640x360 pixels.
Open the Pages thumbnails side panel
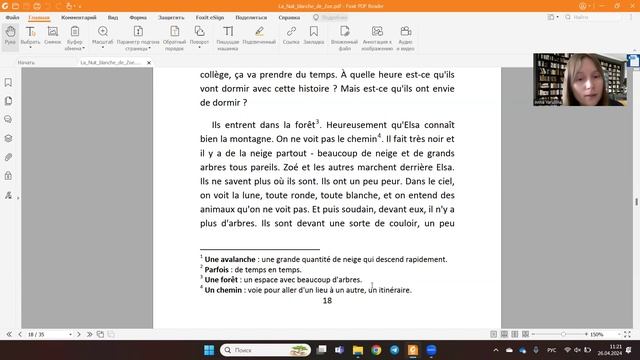pos(8,101)
